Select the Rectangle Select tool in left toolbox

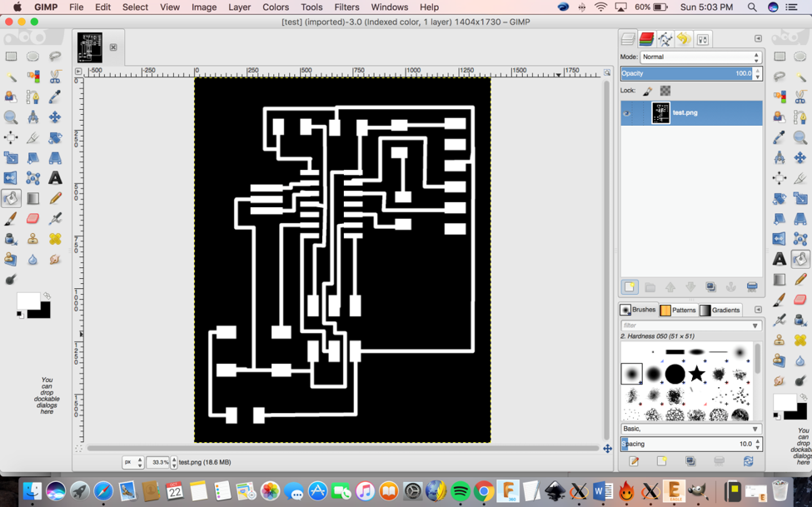[11, 57]
